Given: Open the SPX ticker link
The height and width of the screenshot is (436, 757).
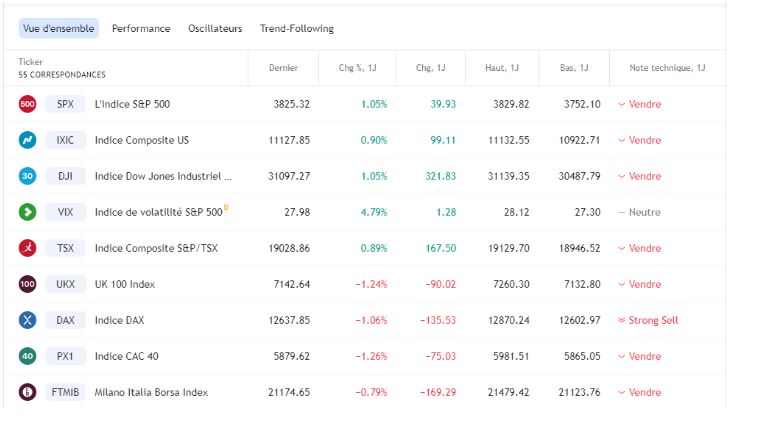Looking at the screenshot, I should [65, 104].
